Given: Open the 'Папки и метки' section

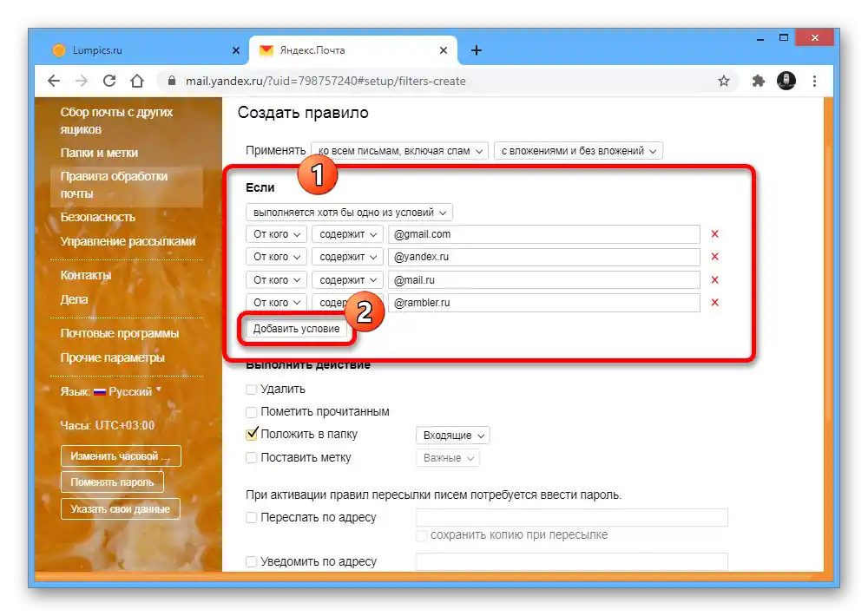Looking at the screenshot, I should coord(99,154).
